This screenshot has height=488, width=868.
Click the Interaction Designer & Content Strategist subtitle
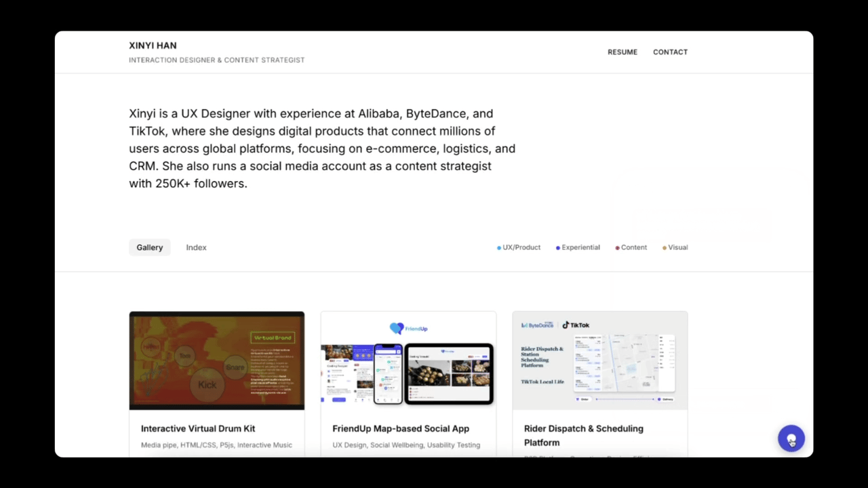coord(216,60)
